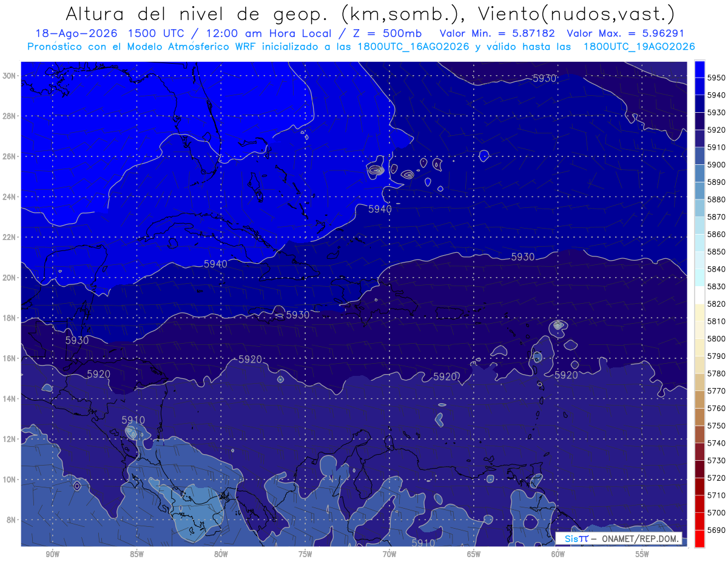Click the 5760 value on the color legend
The image size is (728, 562).
716,409
